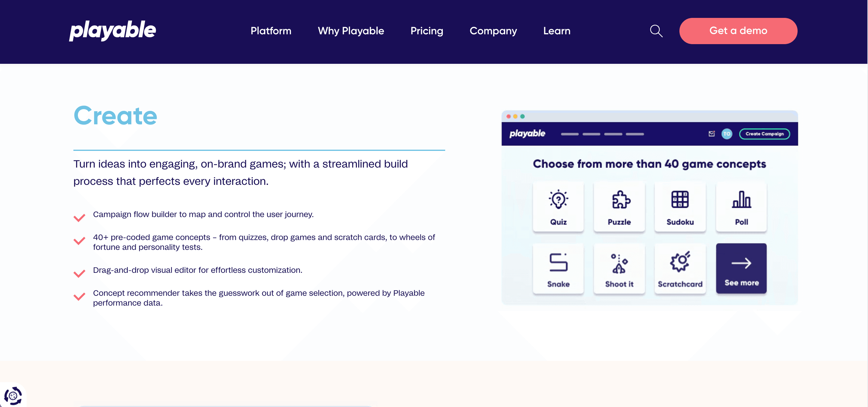This screenshot has width=868, height=407.
Task: Open the Why Playable menu
Action: [351, 31]
